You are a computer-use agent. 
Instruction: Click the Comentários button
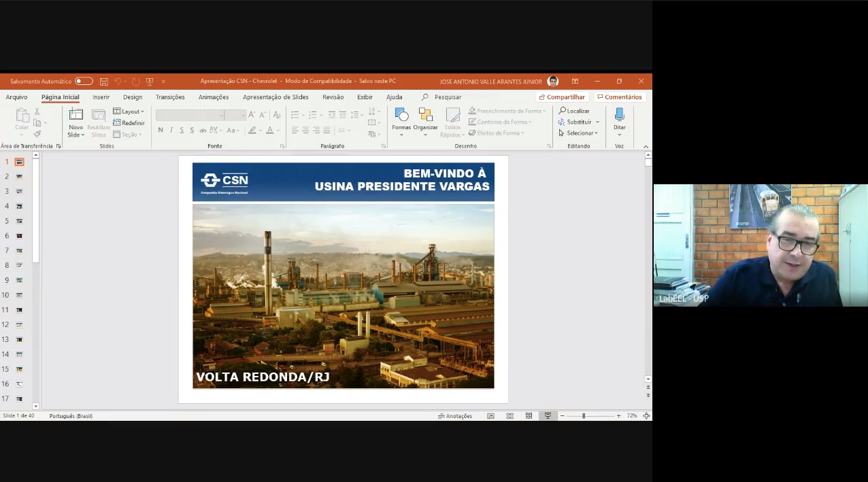620,97
